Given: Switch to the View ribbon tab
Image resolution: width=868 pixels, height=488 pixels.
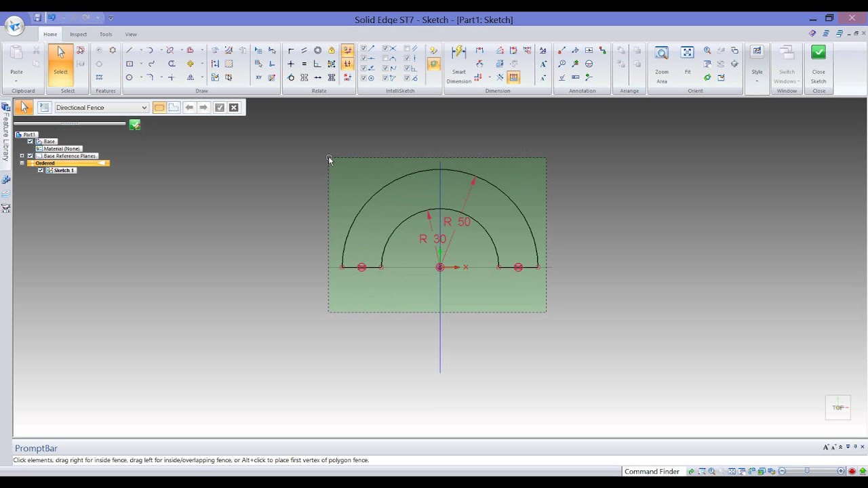Looking at the screenshot, I should pyautogui.click(x=131, y=34).
